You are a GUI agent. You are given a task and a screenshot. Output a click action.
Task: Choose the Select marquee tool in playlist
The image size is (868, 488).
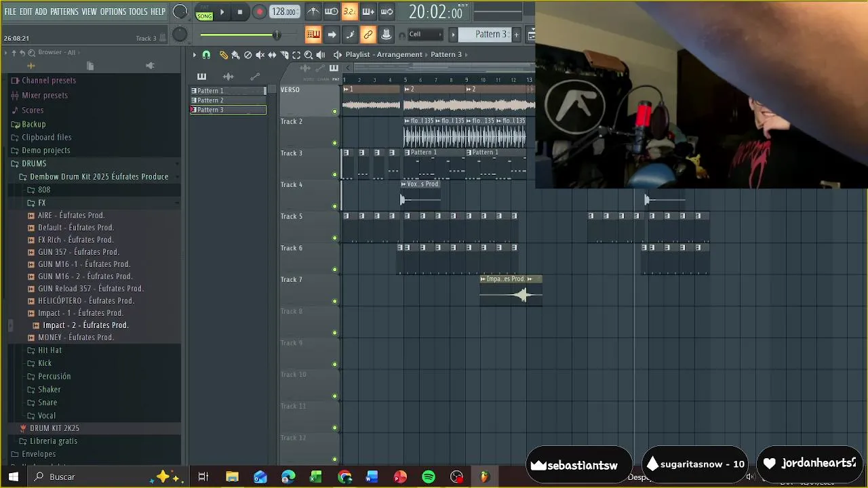pyautogui.click(x=296, y=55)
